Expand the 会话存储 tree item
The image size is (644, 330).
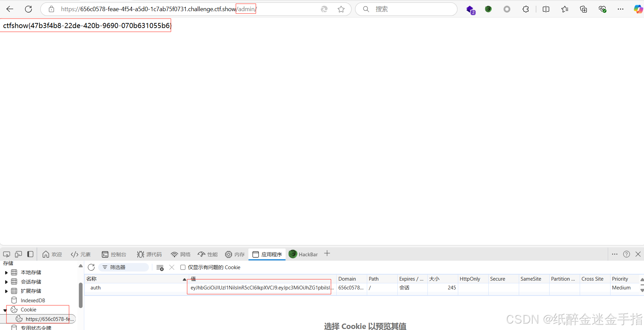tap(6, 281)
